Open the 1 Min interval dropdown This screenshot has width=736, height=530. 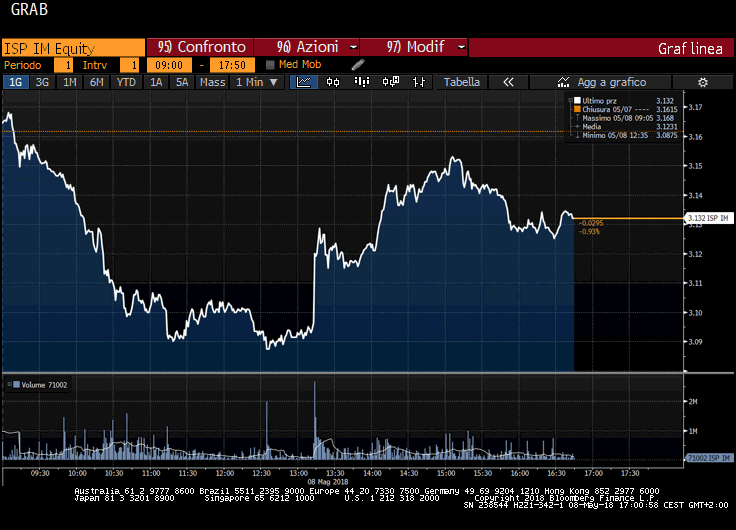tap(256, 82)
